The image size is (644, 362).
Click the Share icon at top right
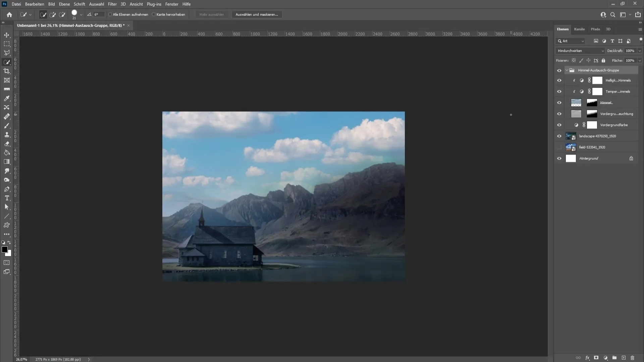point(638,14)
